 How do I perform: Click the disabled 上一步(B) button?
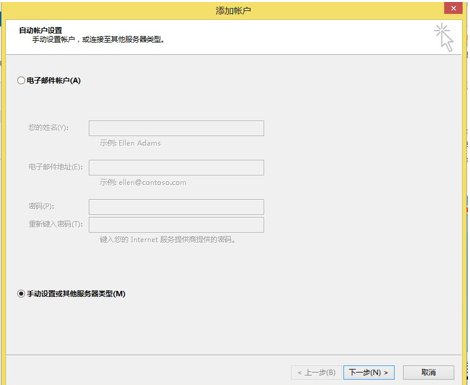click(x=317, y=372)
